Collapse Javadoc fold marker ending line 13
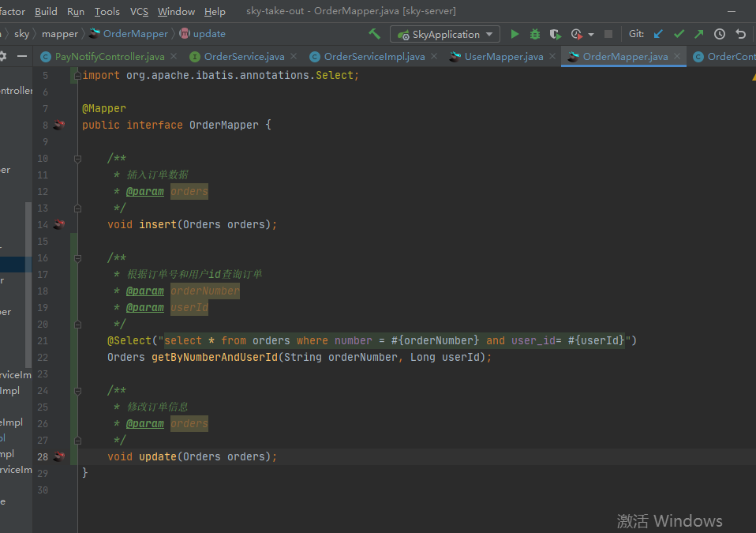This screenshot has width=756, height=533. pos(77,208)
